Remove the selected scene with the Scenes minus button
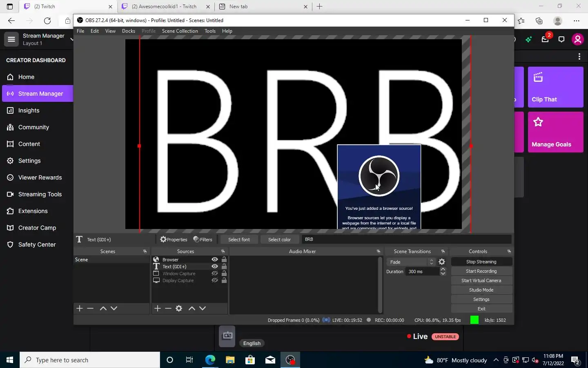Image resolution: width=588 pixels, height=368 pixels. 91,308
